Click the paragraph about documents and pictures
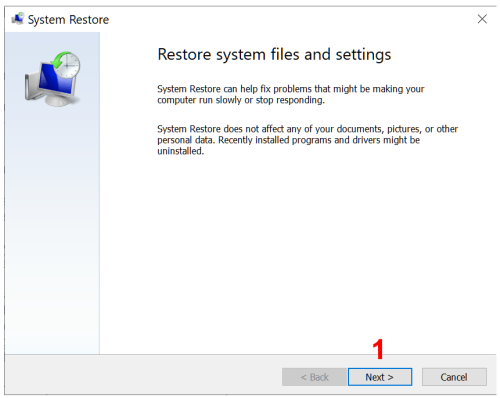This screenshot has height=398, width=500. point(307,140)
